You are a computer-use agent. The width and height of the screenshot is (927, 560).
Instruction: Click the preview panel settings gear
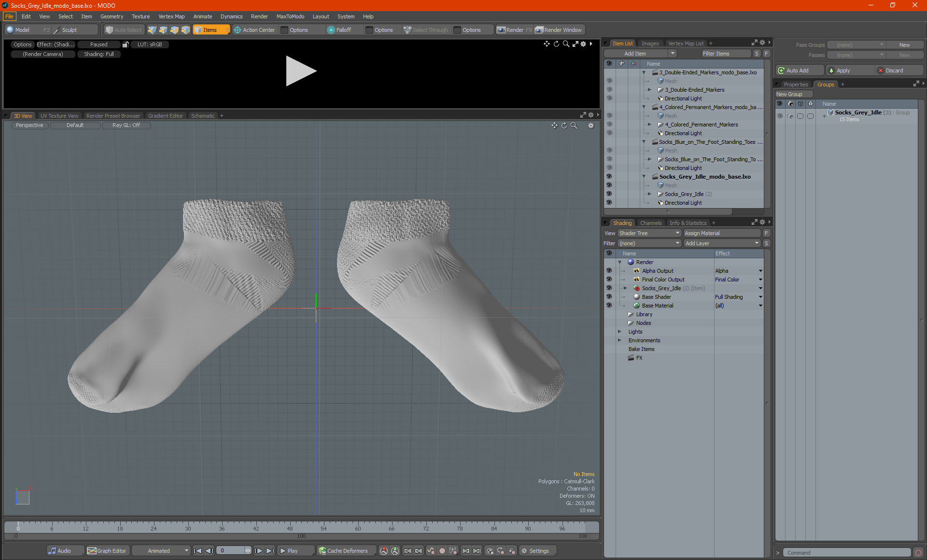[x=583, y=44]
